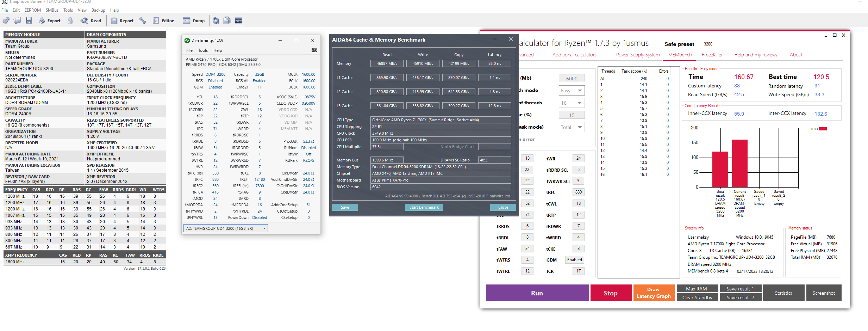The image size is (868, 331).
Task: Maximize the DRAM Calculator window
Action: (x=835, y=35)
